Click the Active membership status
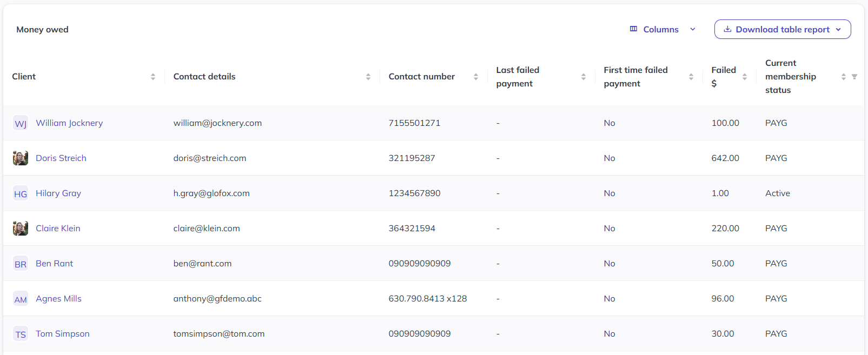This screenshot has height=355, width=868. 778,193
